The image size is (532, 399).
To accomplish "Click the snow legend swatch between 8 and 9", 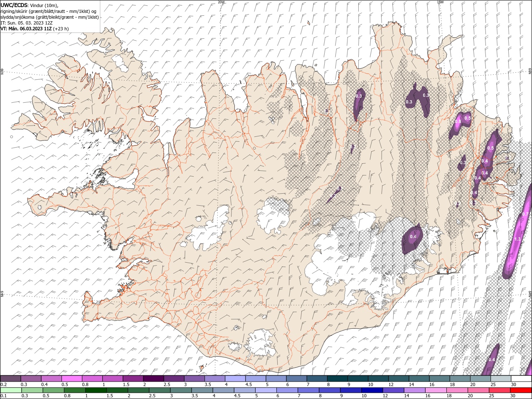I will tap(337, 379).
